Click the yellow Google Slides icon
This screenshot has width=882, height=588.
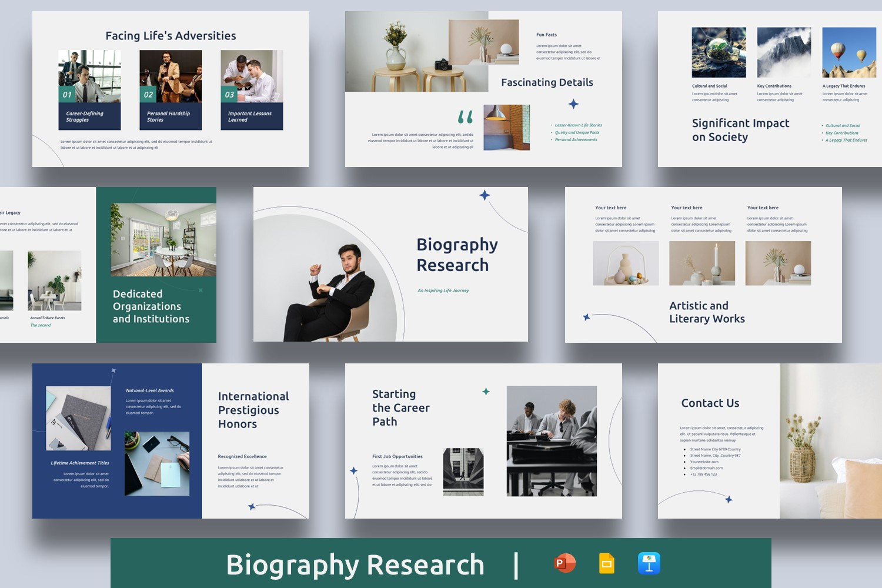(606, 563)
